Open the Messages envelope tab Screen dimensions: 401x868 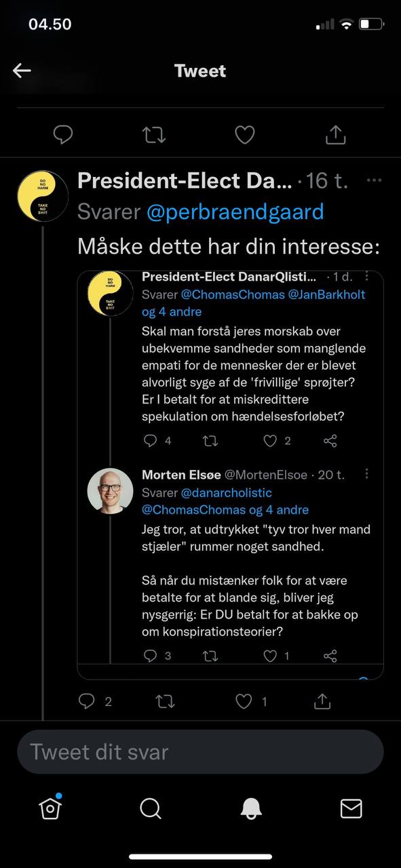[x=351, y=808]
